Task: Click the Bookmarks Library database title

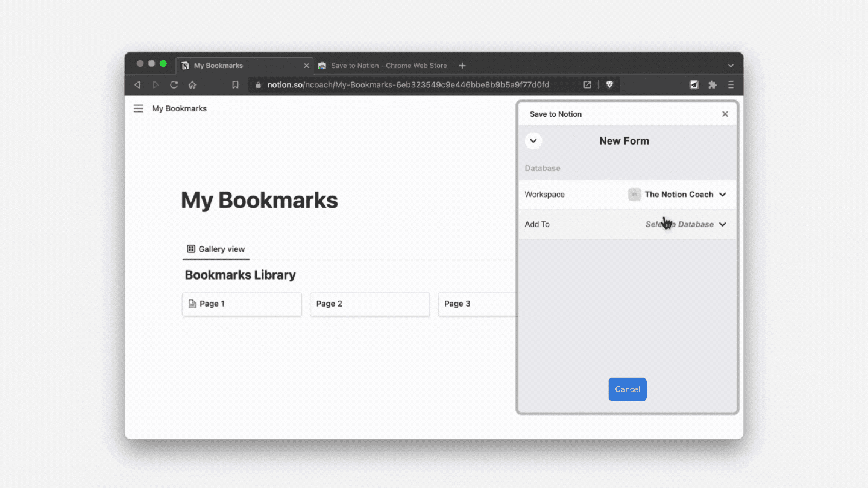Action: click(240, 275)
